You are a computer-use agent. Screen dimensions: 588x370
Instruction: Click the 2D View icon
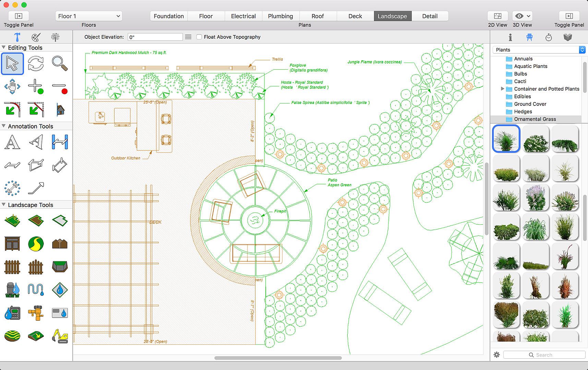point(497,16)
